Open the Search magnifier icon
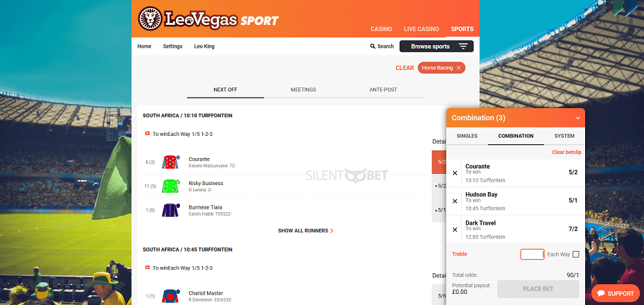The width and height of the screenshot is (644, 305). coord(373,46)
